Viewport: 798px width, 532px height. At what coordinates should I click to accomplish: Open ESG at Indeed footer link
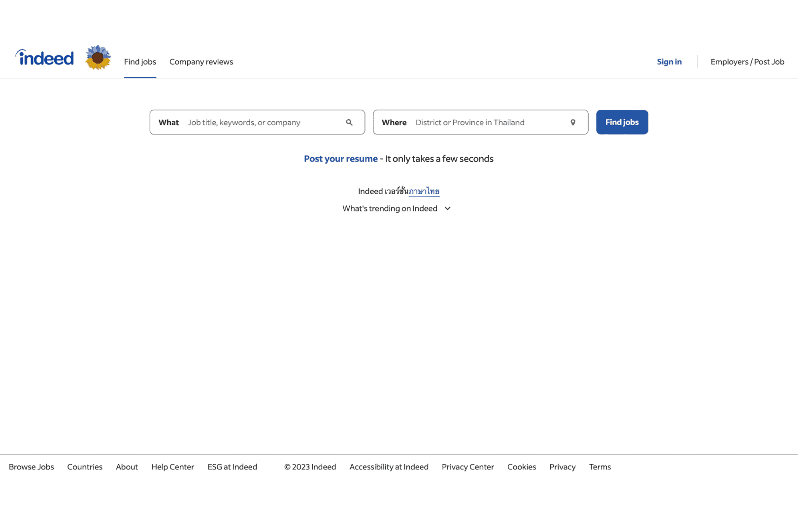pos(232,467)
